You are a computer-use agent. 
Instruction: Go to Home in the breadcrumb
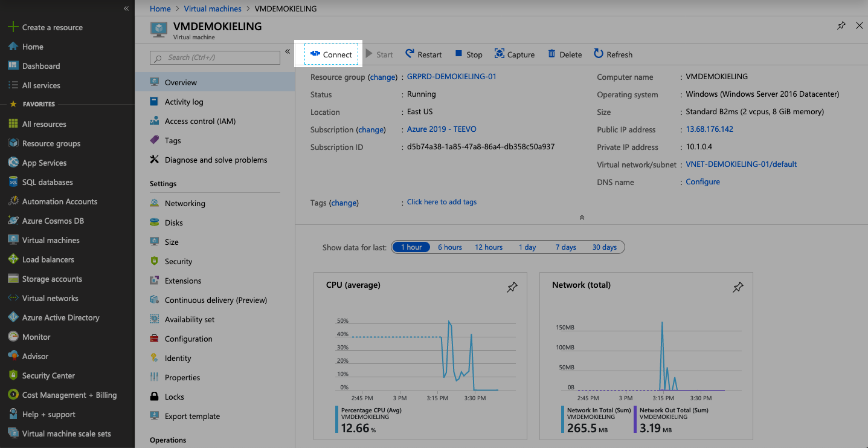160,8
